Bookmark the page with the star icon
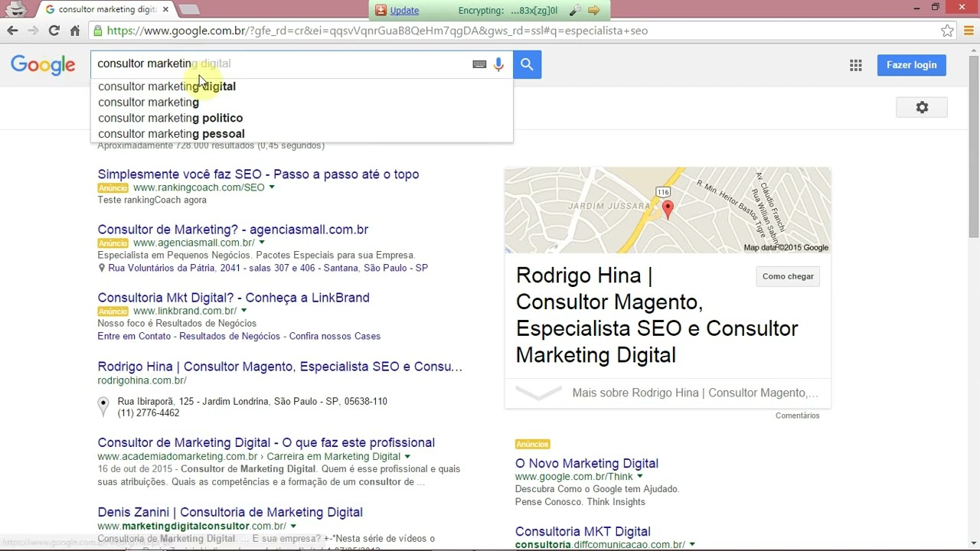980x551 pixels. point(947,31)
